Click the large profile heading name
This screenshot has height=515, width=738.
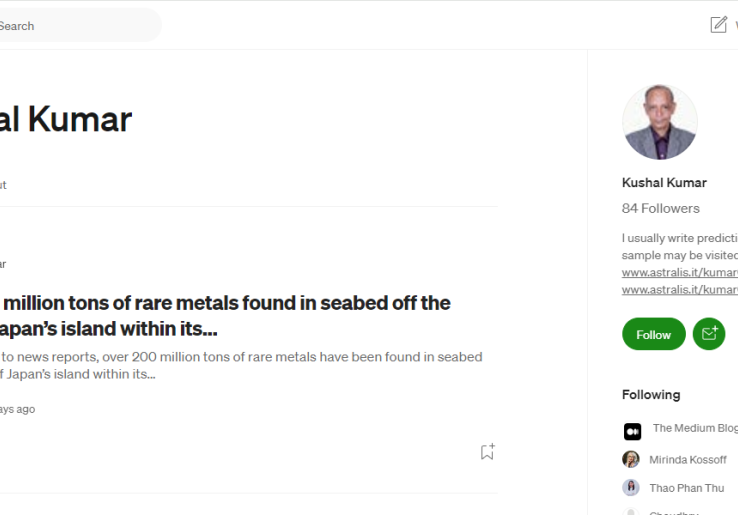tap(66, 119)
